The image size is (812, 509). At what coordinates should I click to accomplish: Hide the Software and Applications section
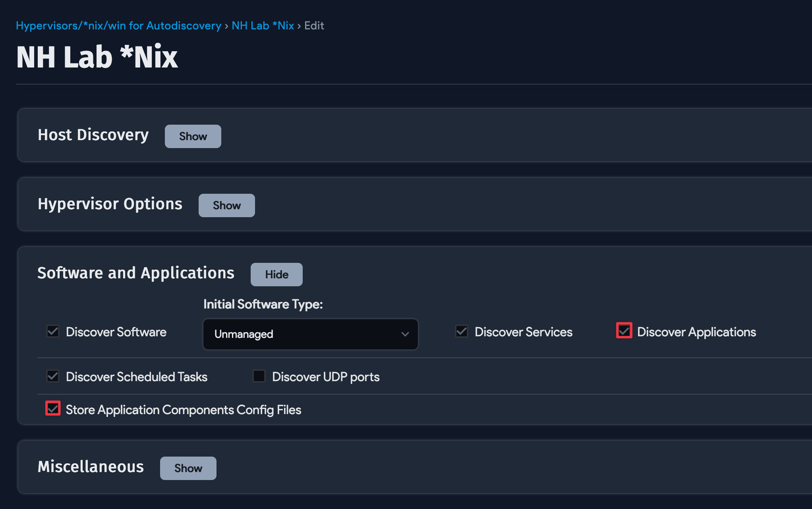click(276, 274)
